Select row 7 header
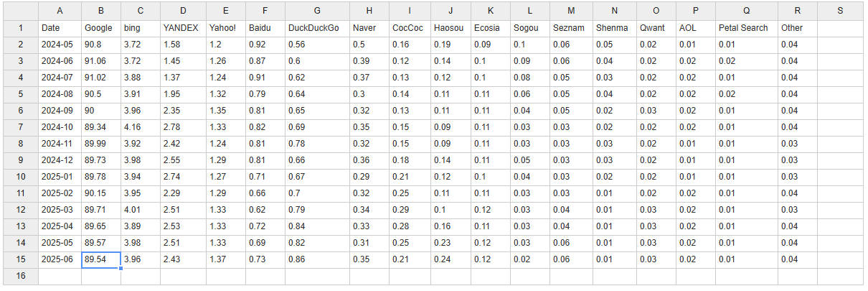This screenshot has height=291, width=868. pos(21,127)
